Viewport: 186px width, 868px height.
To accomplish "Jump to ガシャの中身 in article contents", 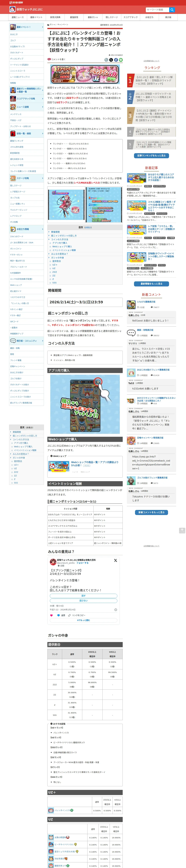I will [x=57, y=258].
